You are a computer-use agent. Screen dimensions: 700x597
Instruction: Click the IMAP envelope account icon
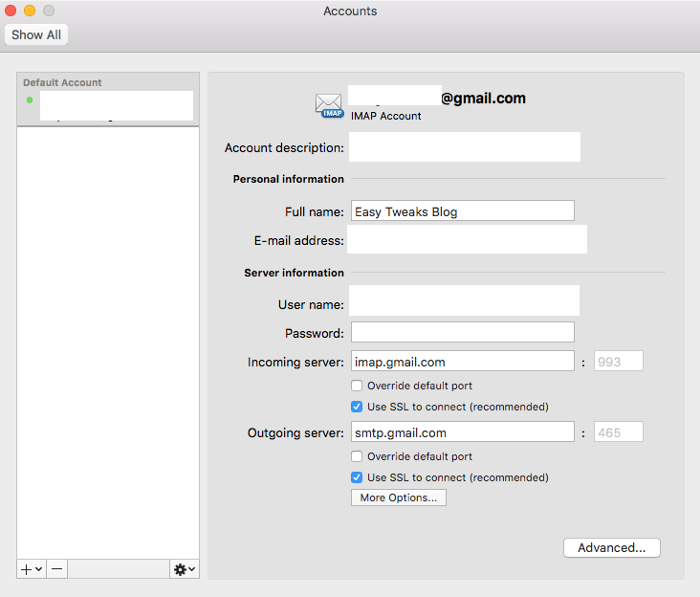point(330,106)
